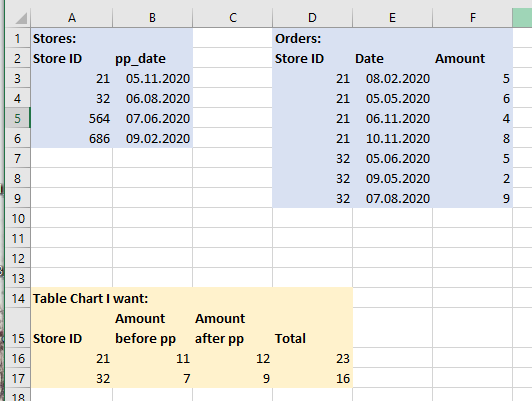Click the Select All corner triangle

pos(21,18)
